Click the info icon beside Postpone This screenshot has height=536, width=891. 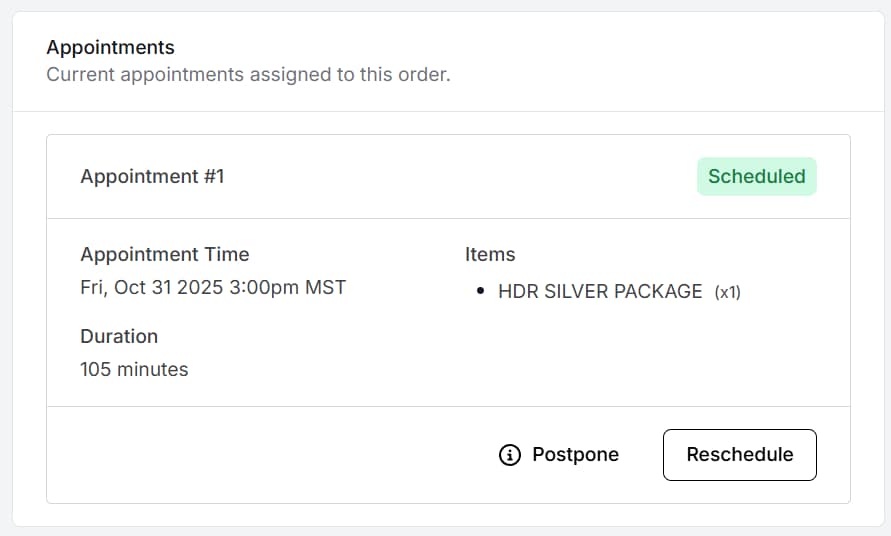tap(510, 455)
